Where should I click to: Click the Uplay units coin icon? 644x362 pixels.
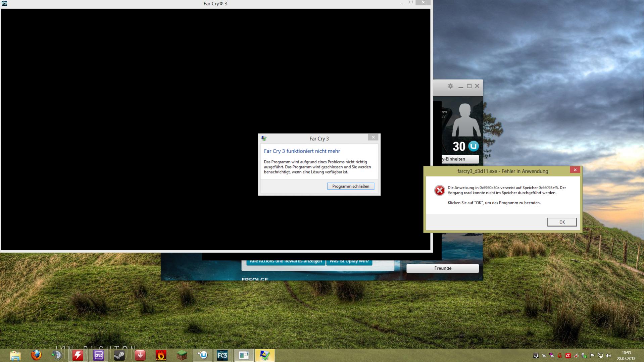474,146
